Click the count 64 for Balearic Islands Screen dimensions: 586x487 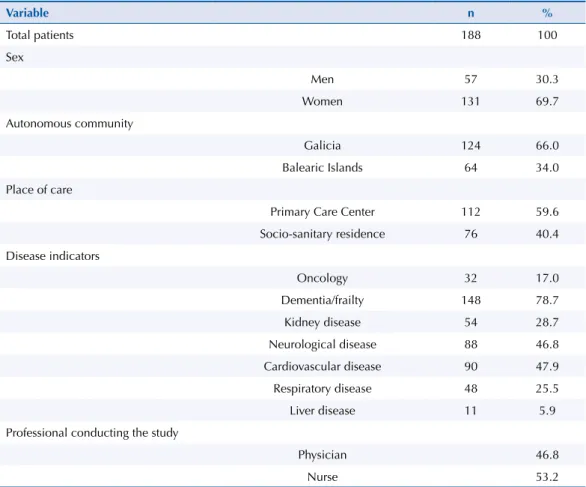click(471, 167)
